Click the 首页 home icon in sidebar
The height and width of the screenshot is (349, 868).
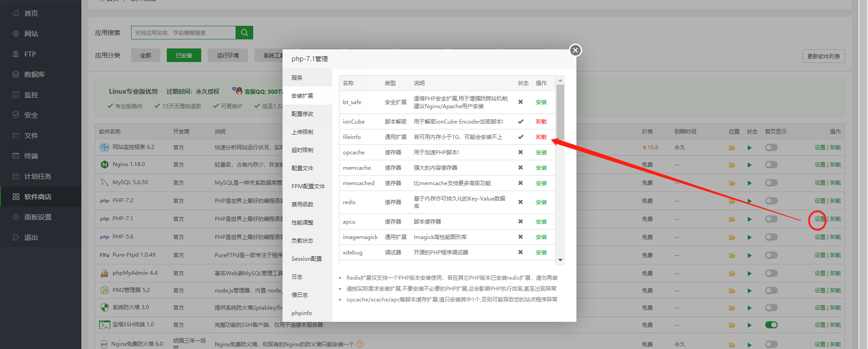pos(16,13)
